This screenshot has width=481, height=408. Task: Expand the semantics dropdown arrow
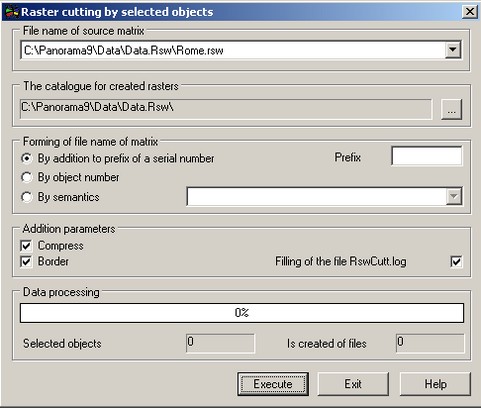pyautogui.click(x=454, y=196)
